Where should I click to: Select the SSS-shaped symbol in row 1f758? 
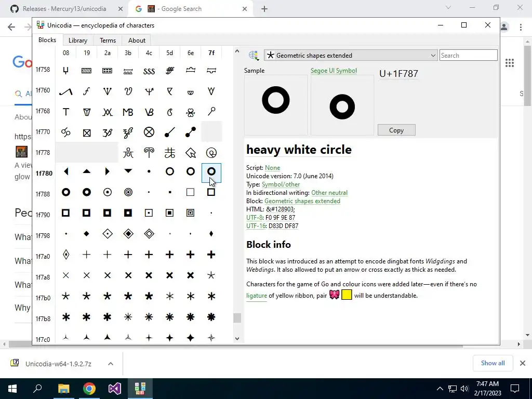click(149, 71)
